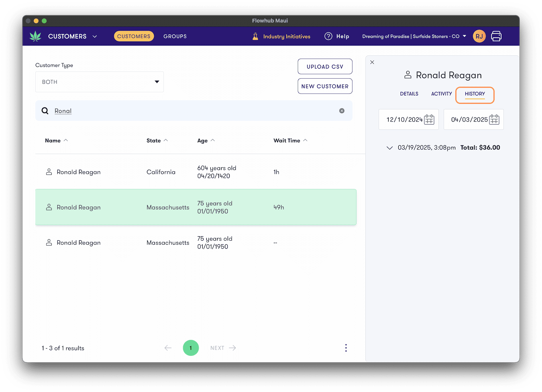This screenshot has width=542, height=392.
Task: Open the Customer Type BOTH dropdown
Action: click(100, 82)
